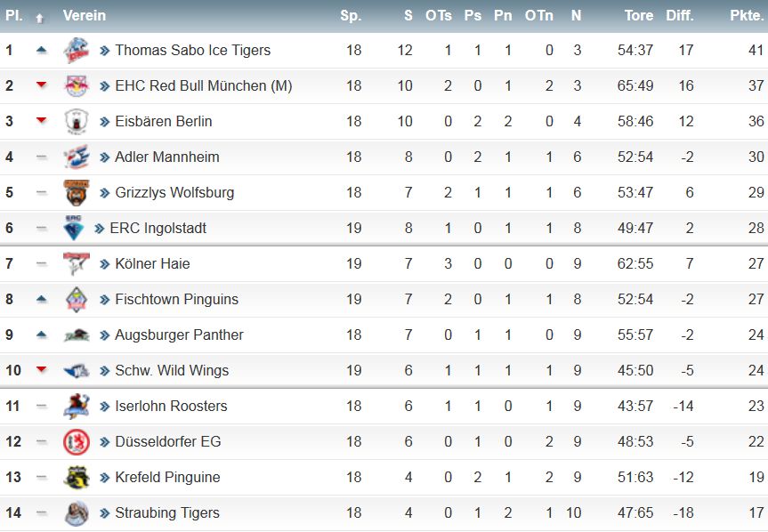The image size is (768, 532).
Task: Click the Verein column header
Action: (85, 16)
